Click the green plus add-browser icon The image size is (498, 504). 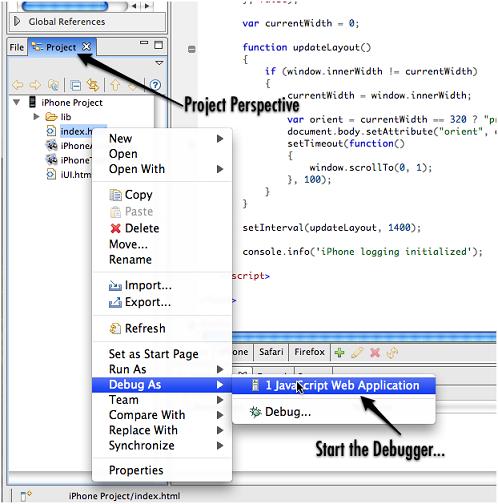point(340,352)
